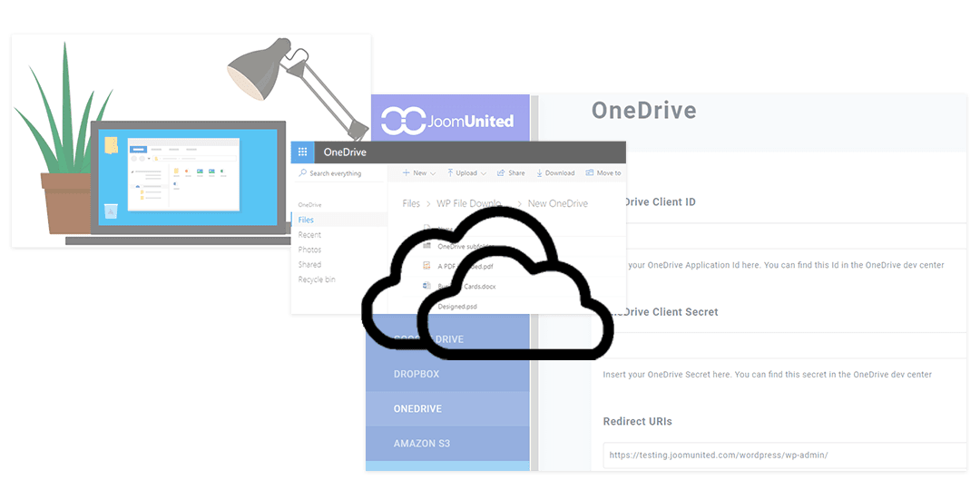Screen dimensions: 980x490
Task: Select Recent in the OneDrive sidebar
Action: tap(309, 235)
